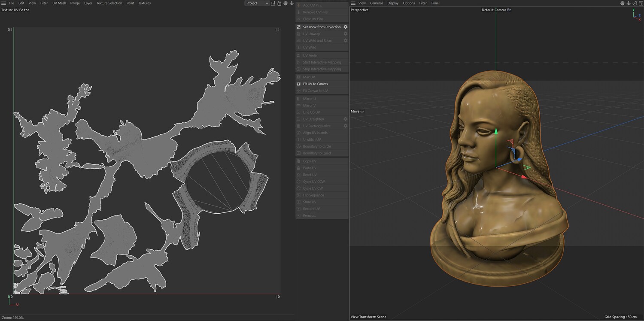Click the Default Camera label icon
644x321 pixels.
tap(509, 10)
